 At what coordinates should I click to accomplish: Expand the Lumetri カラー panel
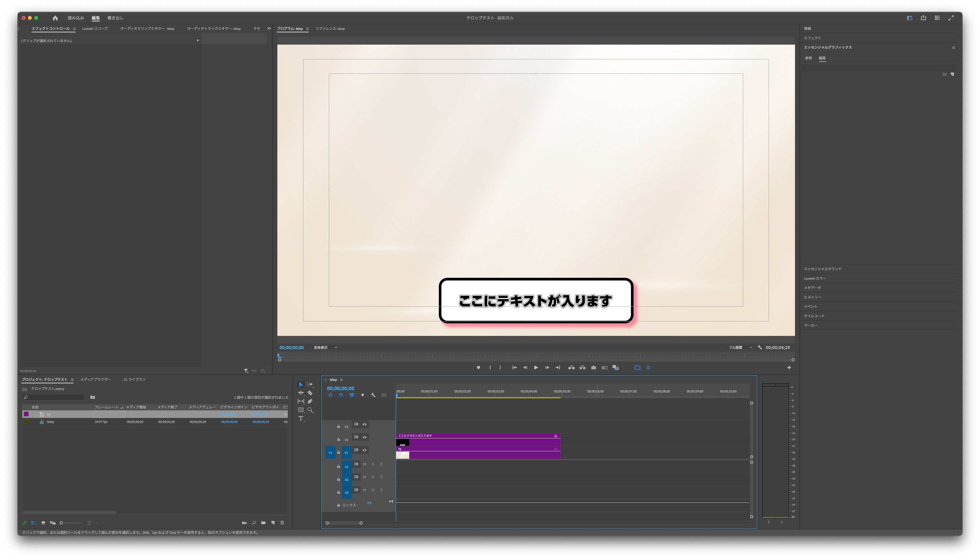pos(815,278)
